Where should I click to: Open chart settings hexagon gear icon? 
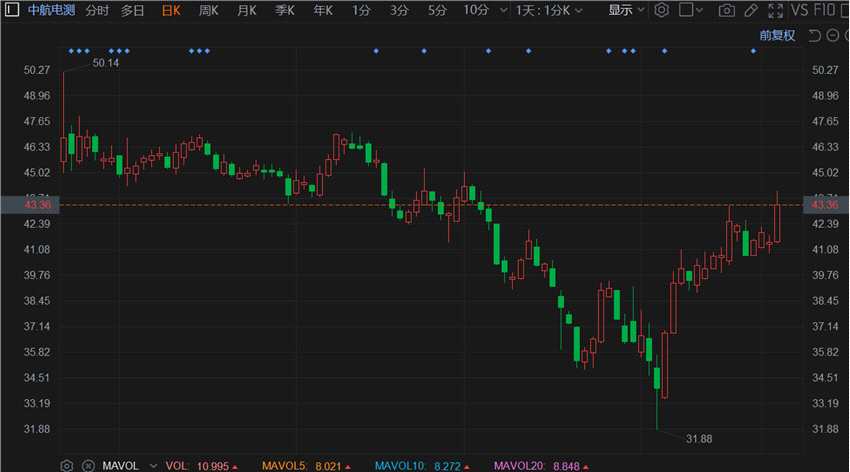[x=661, y=10]
